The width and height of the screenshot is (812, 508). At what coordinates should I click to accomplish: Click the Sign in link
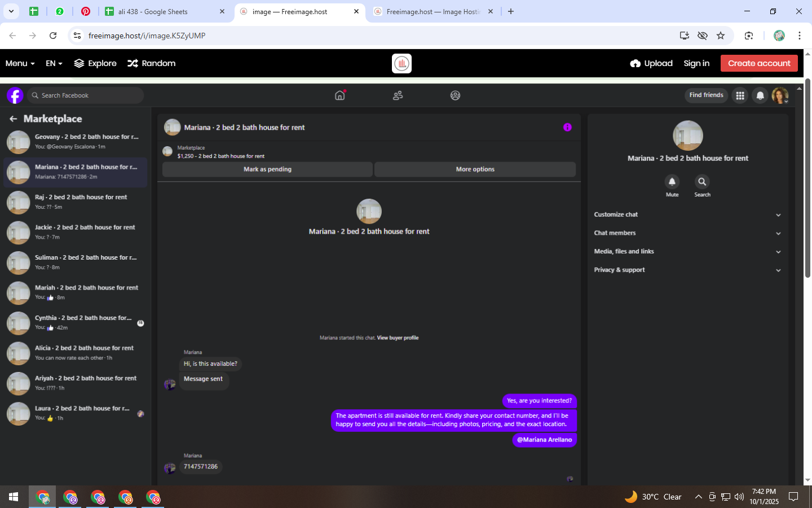click(x=696, y=63)
